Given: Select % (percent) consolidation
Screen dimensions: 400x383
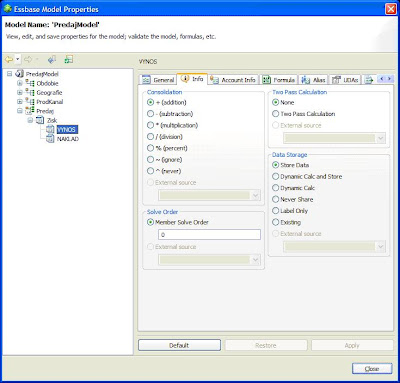Looking at the screenshot, I should (x=150, y=148).
